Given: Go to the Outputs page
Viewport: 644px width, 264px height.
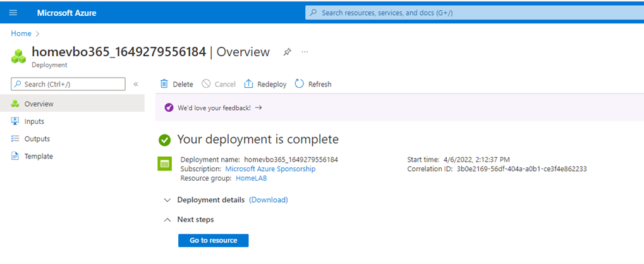Looking at the screenshot, I should 37,139.
